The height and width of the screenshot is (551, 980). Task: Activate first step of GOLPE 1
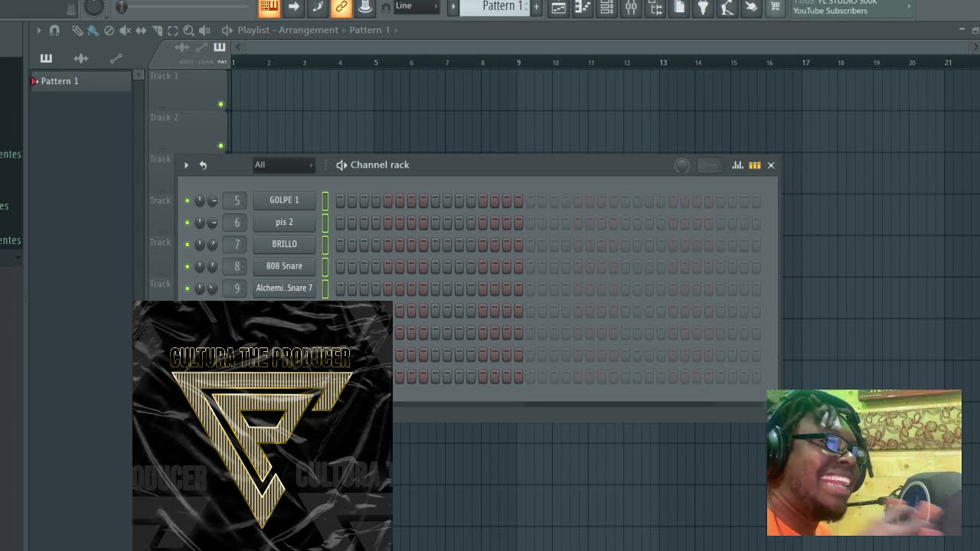341,201
